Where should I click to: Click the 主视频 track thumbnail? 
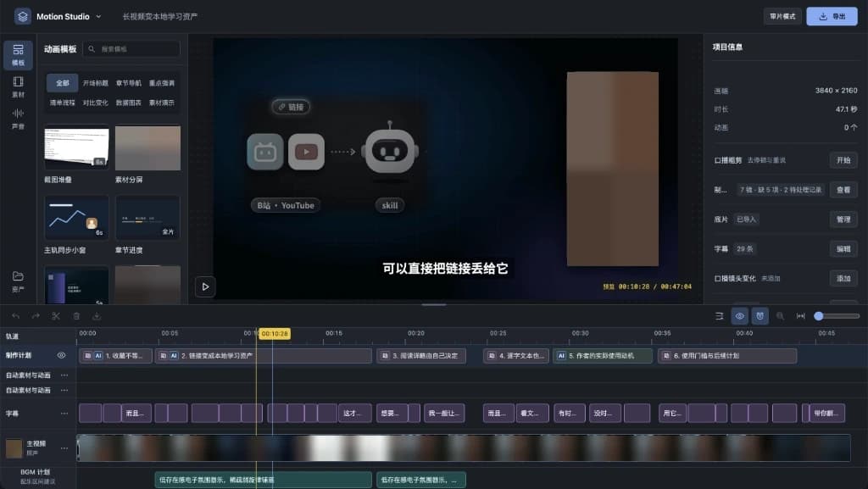(14, 448)
